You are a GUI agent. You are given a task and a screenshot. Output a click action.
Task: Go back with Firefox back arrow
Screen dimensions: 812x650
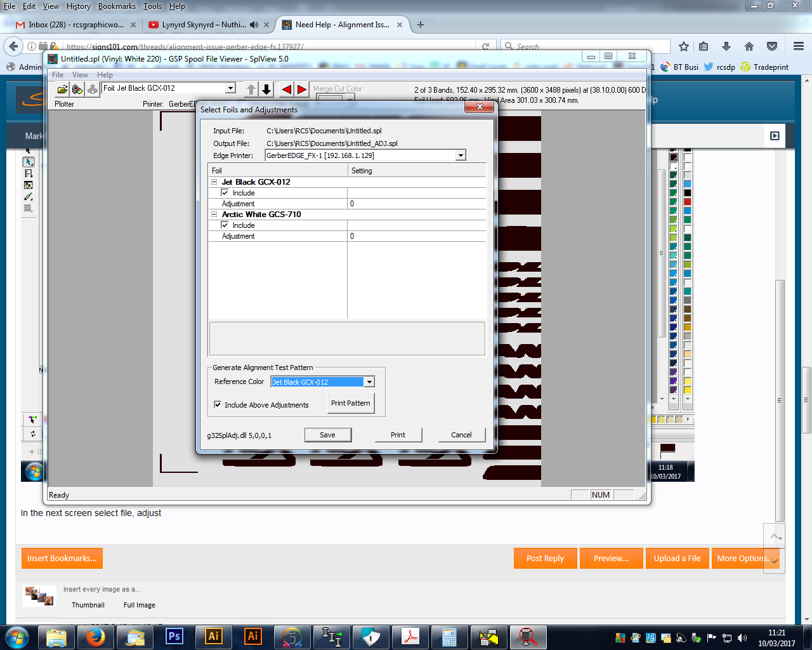(x=13, y=46)
